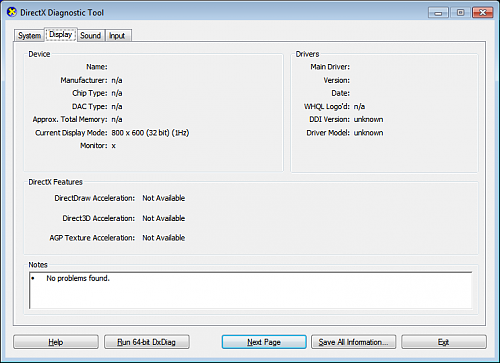Maximize the DirectX Diagnostic Tool window
500x363 pixels.
click(460, 13)
